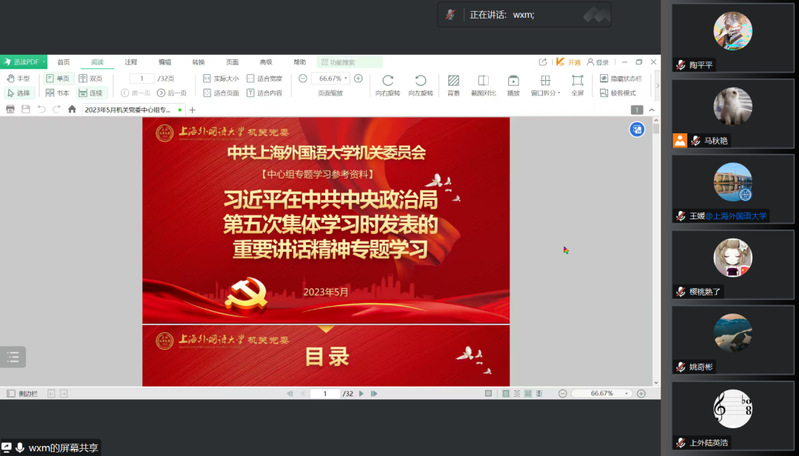The height and width of the screenshot is (456, 799).
Task: Select the Hand tool (手型)
Action: tap(18, 78)
